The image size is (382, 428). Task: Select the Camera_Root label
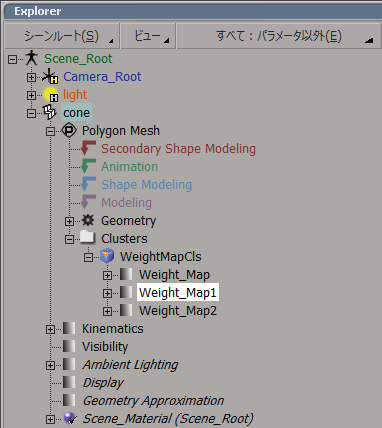click(x=102, y=77)
